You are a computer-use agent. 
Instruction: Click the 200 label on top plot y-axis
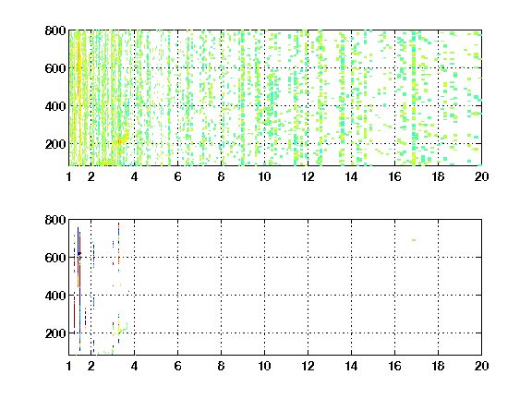point(55,144)
